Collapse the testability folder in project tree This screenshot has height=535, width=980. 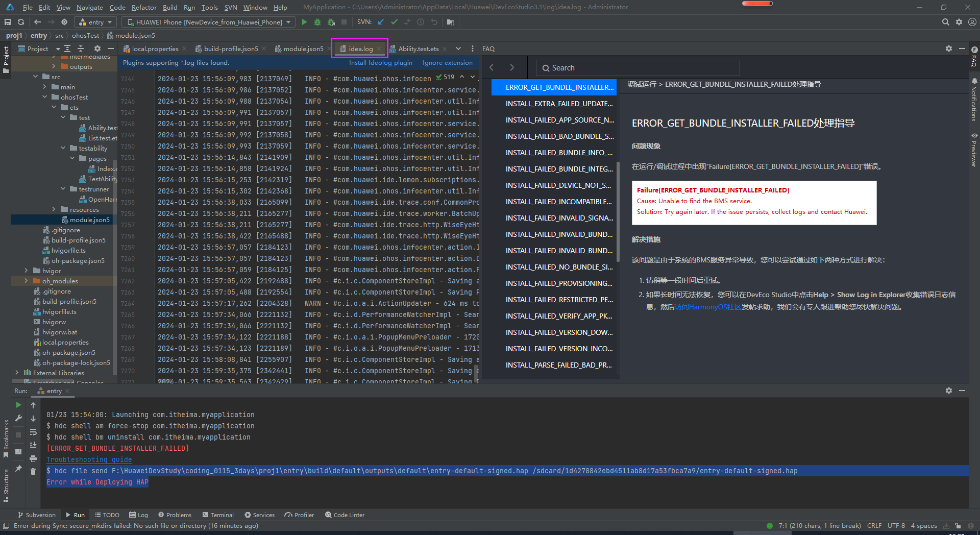63,148
